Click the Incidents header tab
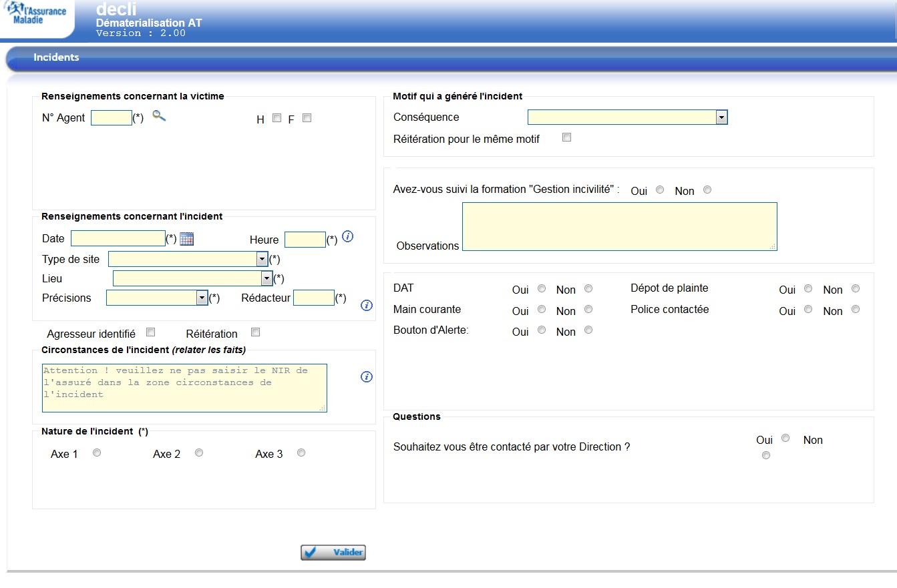Viewport: 897px width, 588px height. [x=56, y=57]
